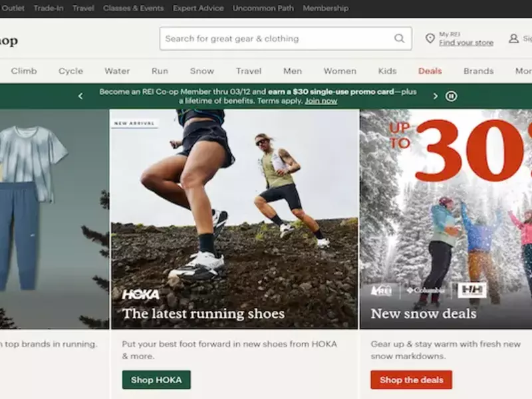The image size is (532, 399).
Task: Open Expert Advice in top bar
Action: click(198, 9)
